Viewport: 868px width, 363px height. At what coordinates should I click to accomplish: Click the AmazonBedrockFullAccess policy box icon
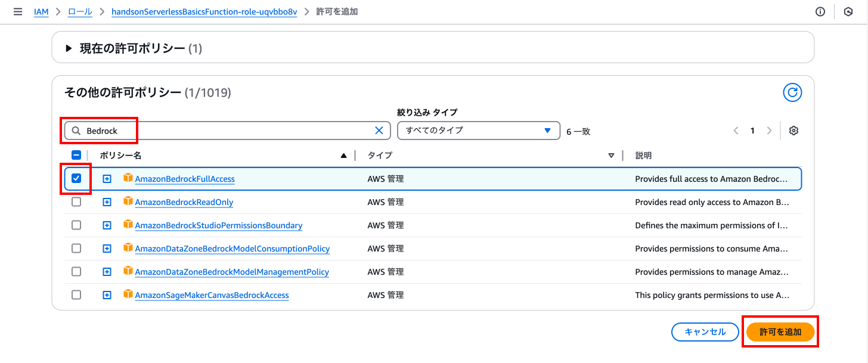click(128, 178)
